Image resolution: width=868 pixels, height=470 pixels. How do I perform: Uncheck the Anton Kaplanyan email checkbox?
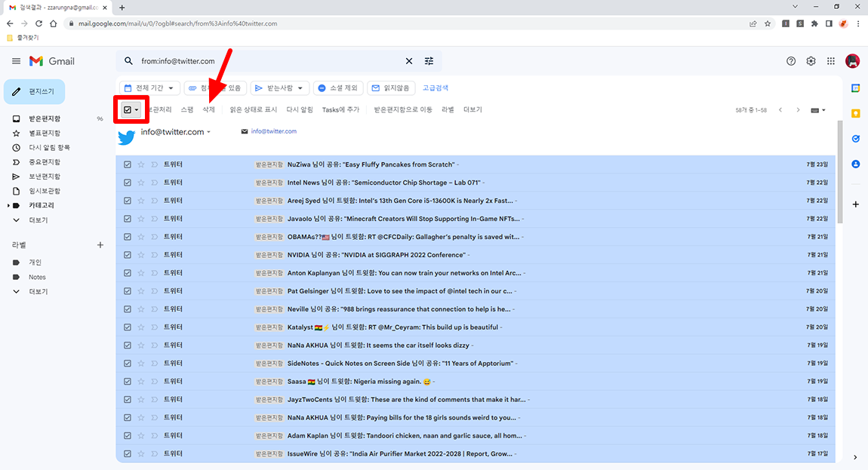click(x=128, y=273)
